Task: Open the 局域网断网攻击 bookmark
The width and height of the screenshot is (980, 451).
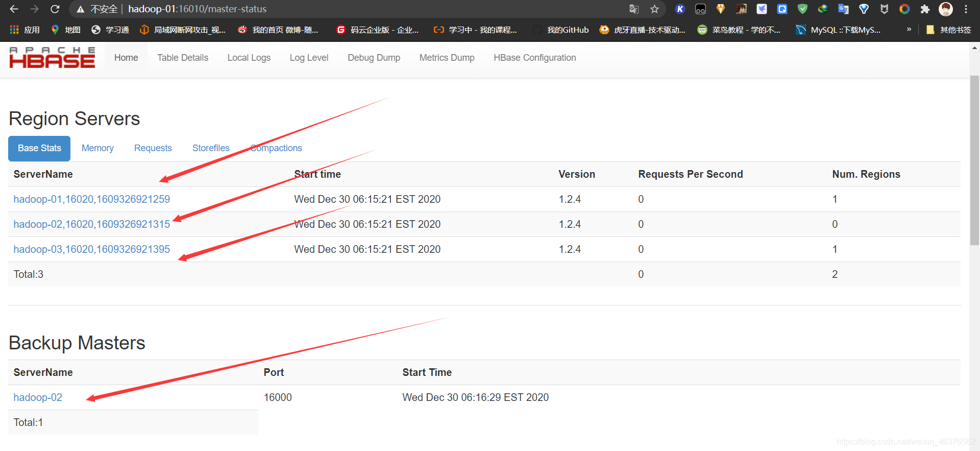Action: coord(182,30)
